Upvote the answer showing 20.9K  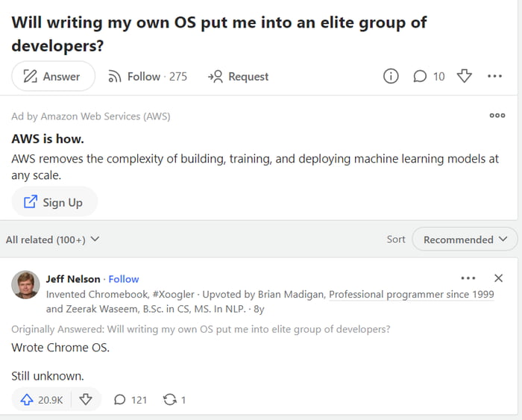tap(42, 400)
